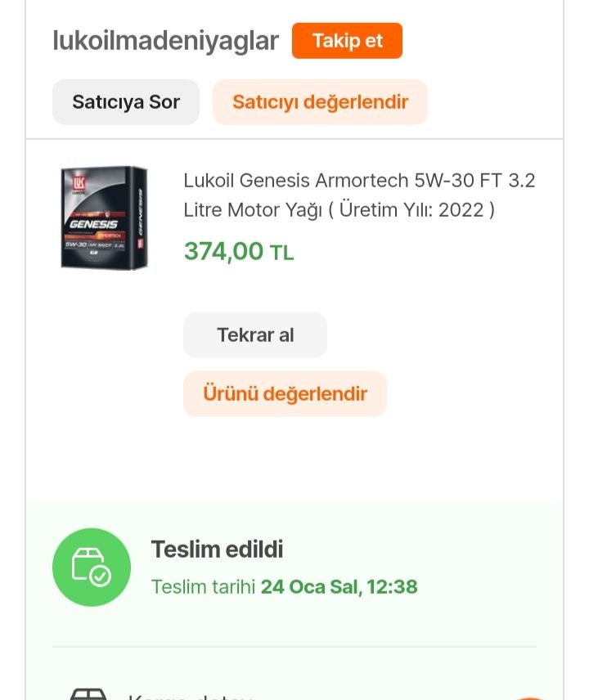Click the red Lukoil logo on product box
This screenshot has height=700, width=589.
[x=79, y=184]
